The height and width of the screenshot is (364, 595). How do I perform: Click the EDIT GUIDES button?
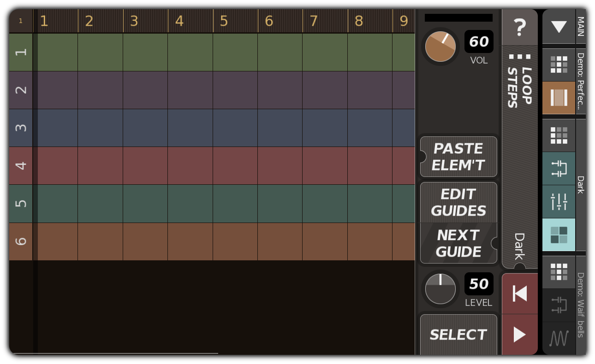[x=458, y=202]
